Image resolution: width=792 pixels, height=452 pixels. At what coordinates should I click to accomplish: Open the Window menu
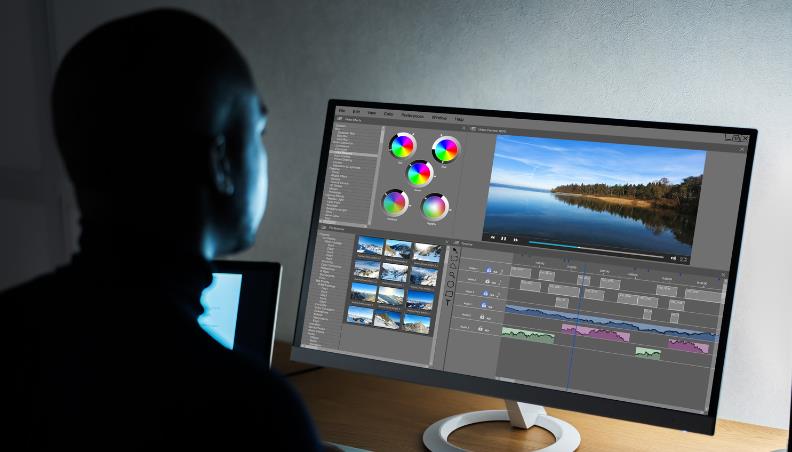[x=439, y=117]
